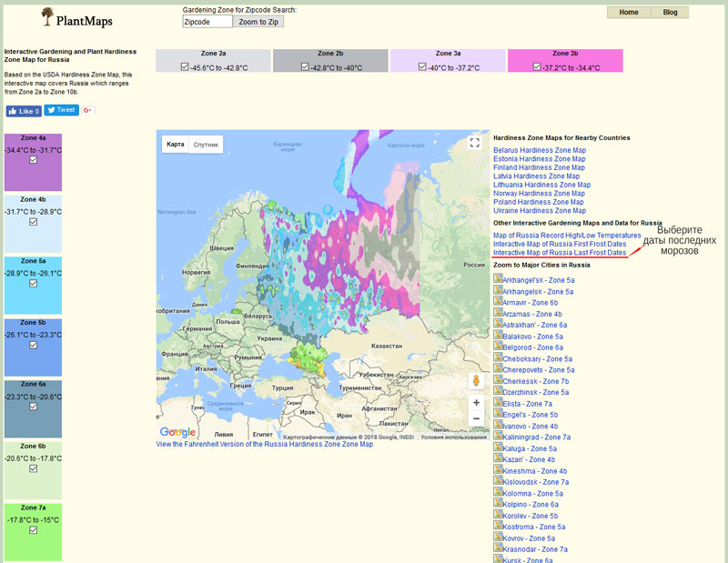Click the Zipcode search input field
The height and width of the screenshot is (563, 728).
click(207, 22)
